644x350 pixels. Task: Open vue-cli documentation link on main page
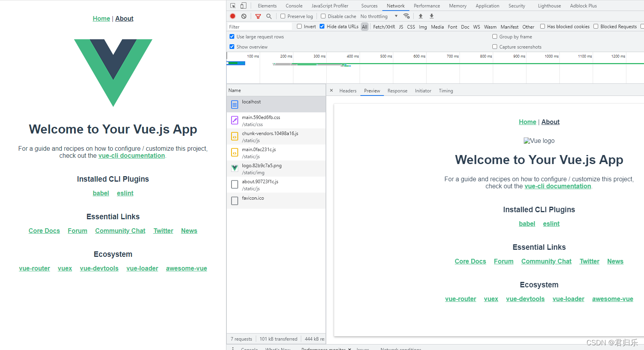(132, 155)
